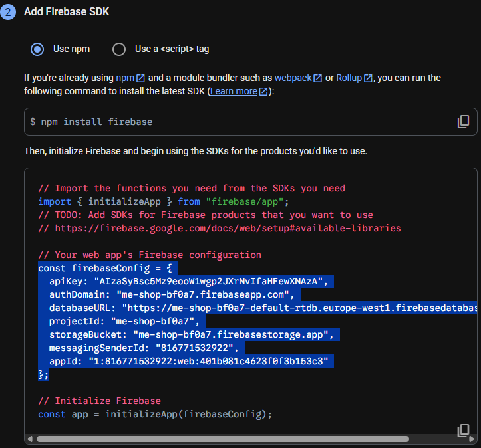Click the import initializeApp line
The height and width of the screenshot is (448, 481).
tap(164, 201)
